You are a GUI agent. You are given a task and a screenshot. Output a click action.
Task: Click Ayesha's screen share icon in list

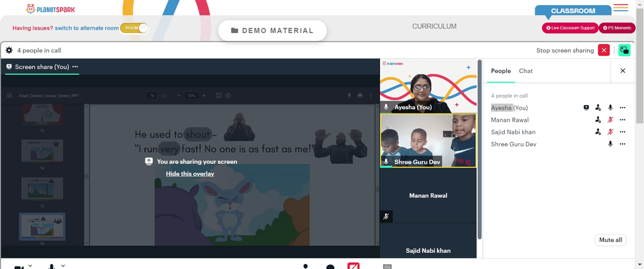586,108
